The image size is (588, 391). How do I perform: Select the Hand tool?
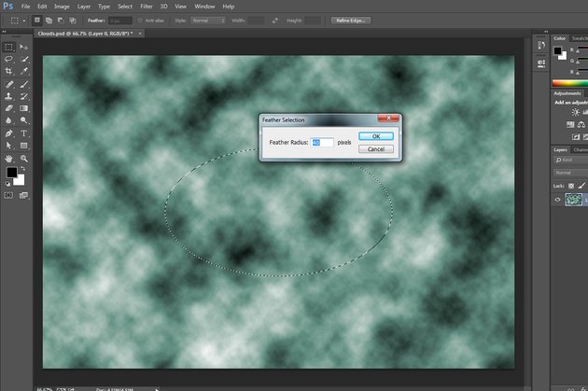click(8, 159)
